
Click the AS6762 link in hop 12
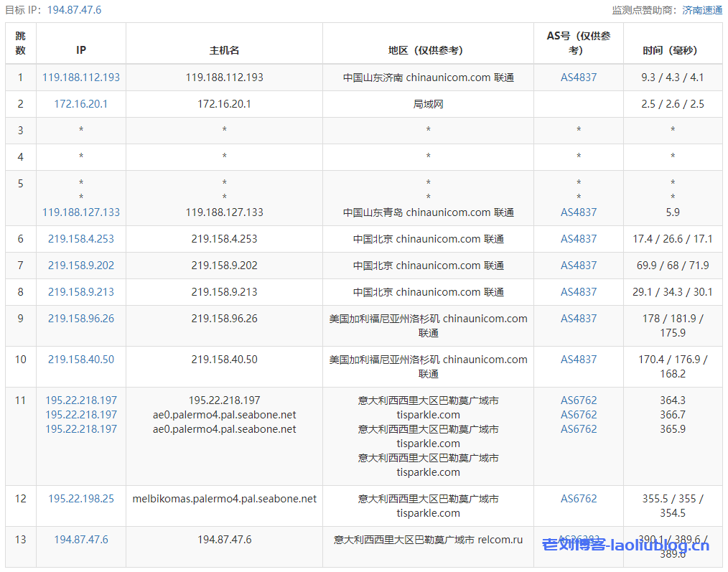tap(579, 499)
